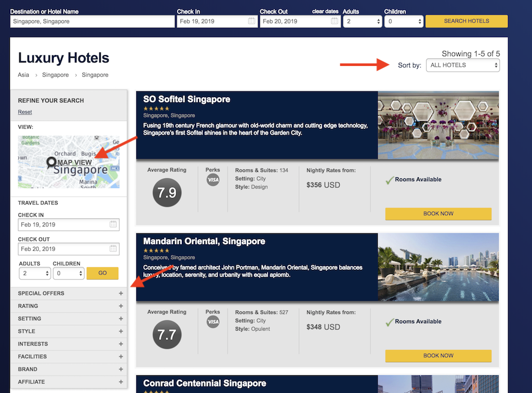Click the Destination or Hotel Name field
This screenshot has width=532, height=393.
coord(92,21)
